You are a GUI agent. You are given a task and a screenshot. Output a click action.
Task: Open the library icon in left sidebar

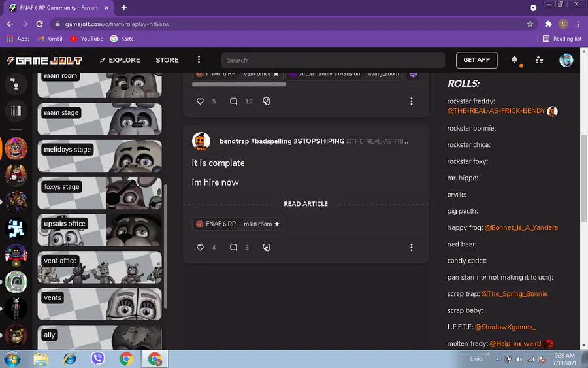(16, 110)
